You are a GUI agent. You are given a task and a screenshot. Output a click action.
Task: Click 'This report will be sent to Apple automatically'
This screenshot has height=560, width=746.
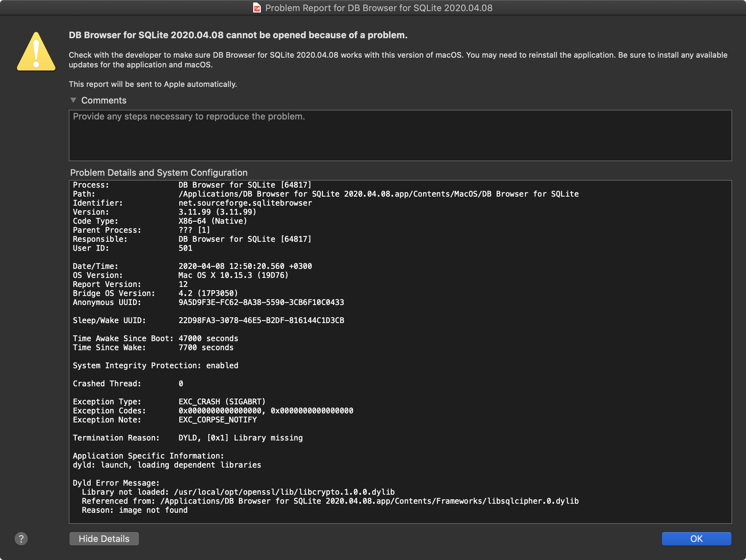153,84
